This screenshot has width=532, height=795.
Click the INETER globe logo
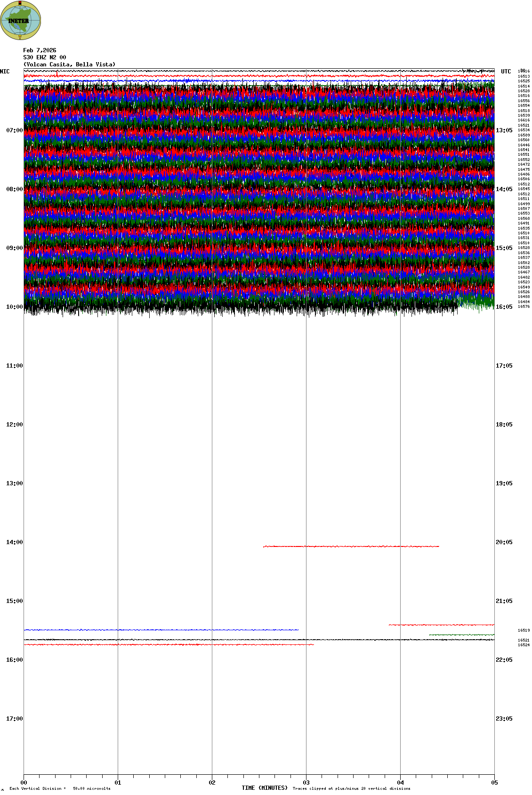pos(21,20)
